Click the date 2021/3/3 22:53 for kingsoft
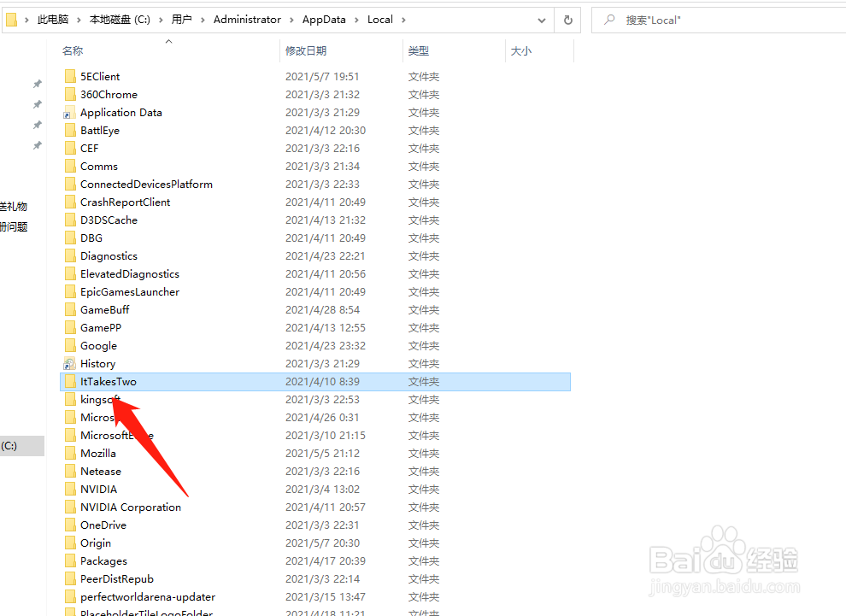 pyautogui.click(x=322, y=400)
